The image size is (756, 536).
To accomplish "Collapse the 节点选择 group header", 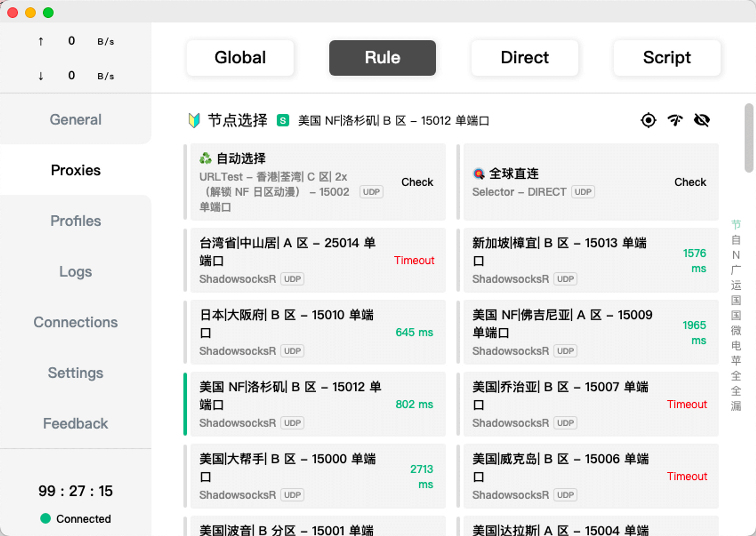I will point(237,120).
